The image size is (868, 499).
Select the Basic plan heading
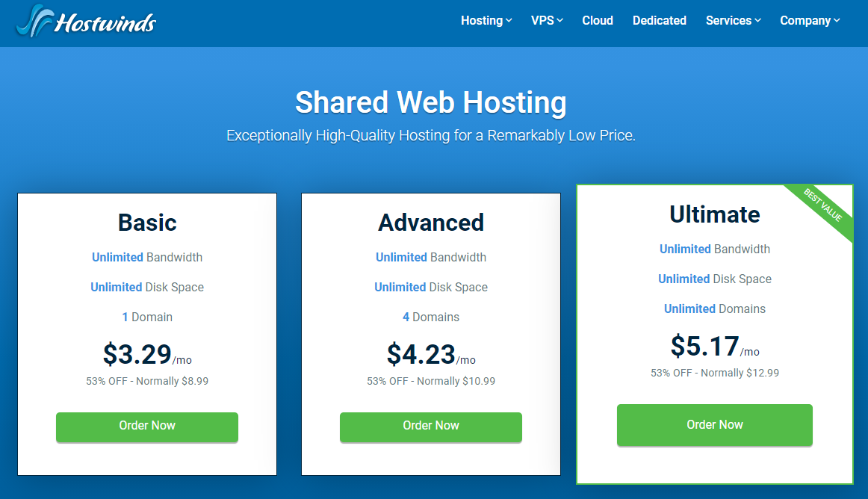pos(147,223)
